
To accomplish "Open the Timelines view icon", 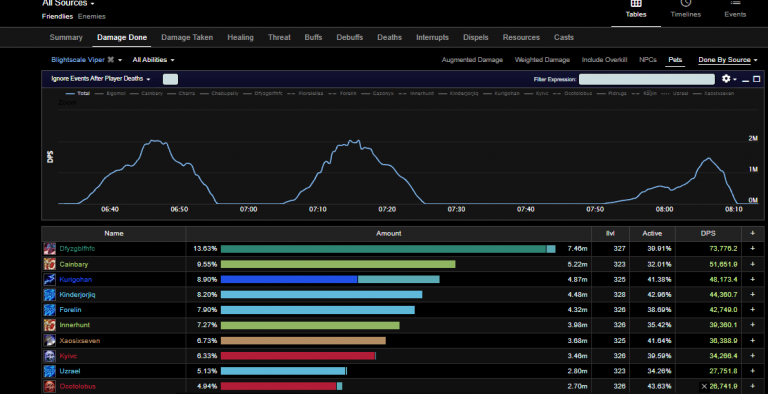I will pos(685,3).
